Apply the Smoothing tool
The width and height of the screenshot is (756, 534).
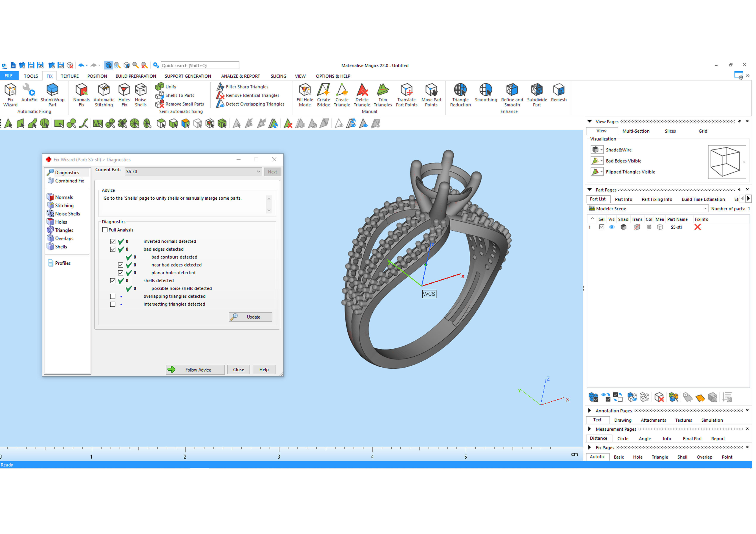pos(486,93)
